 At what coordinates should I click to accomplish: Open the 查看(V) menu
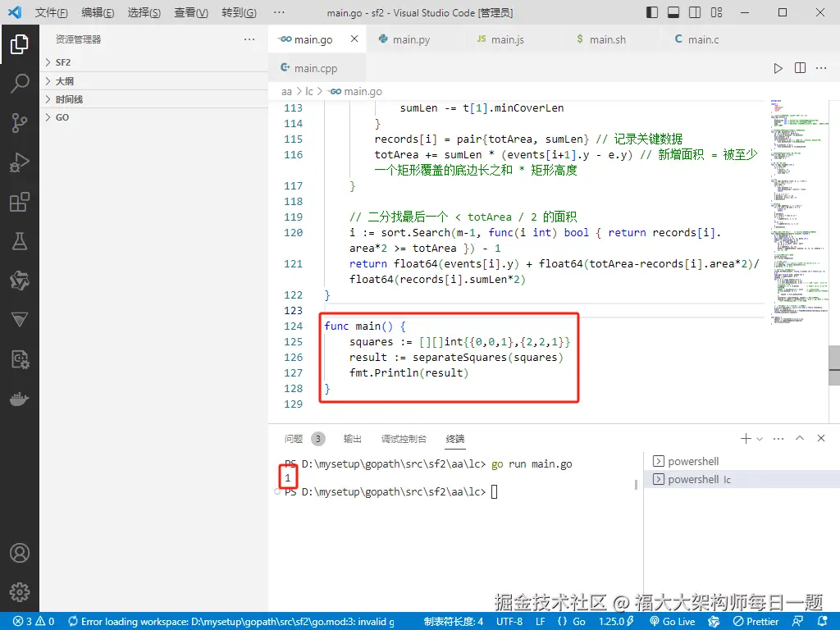(191, 12)
